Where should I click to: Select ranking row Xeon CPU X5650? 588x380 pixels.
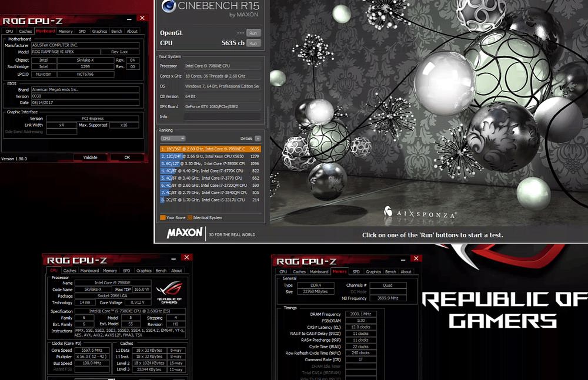(x=211, y=156)
